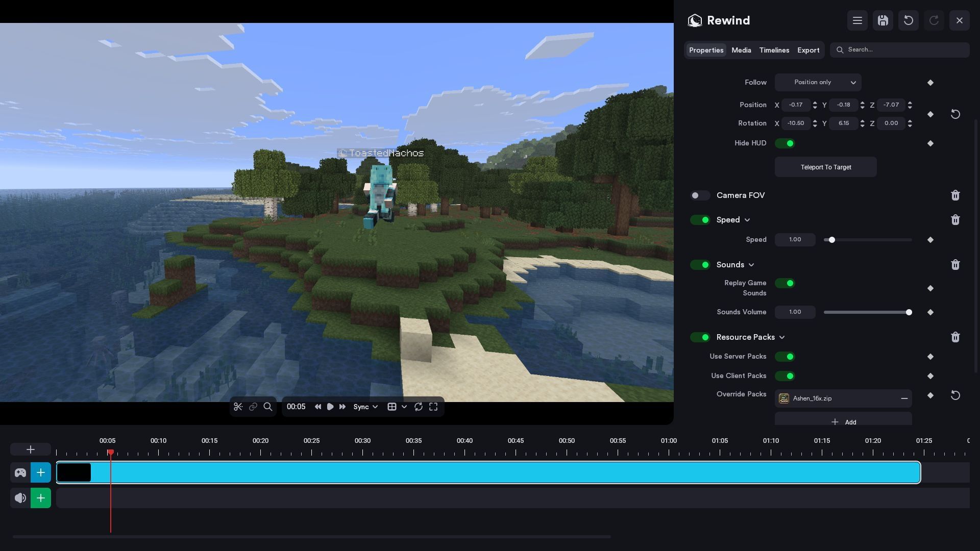The height and width of the screenshot is (551, 980).
Task: Enable the Camera FOV toggle
Action: [x=700, y=195]
